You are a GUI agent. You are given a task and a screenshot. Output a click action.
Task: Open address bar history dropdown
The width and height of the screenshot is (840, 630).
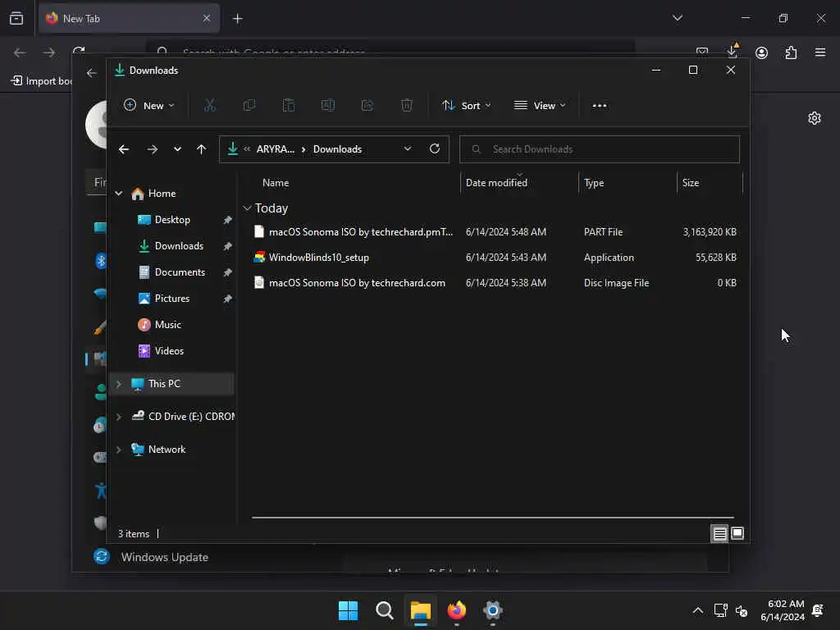(x=408, y=149)
